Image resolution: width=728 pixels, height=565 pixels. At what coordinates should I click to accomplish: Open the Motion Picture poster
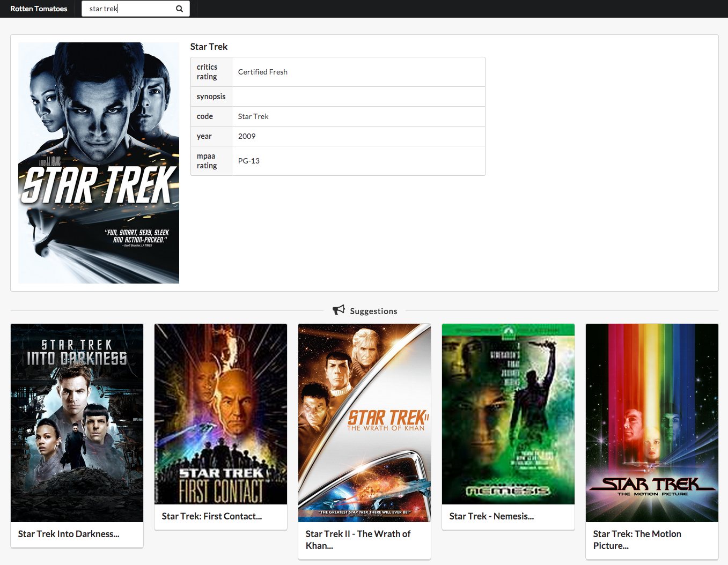652,423
